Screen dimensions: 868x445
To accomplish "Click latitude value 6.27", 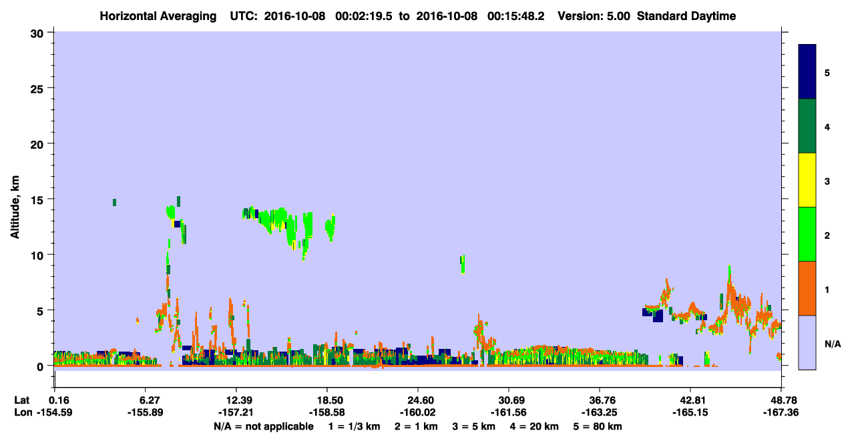I will pyautogui.click(x=145, y=400).
